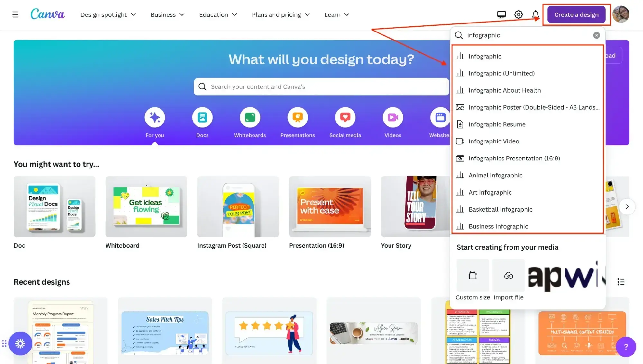
Task: Open the Business menu
Action: tap(167, 14)
